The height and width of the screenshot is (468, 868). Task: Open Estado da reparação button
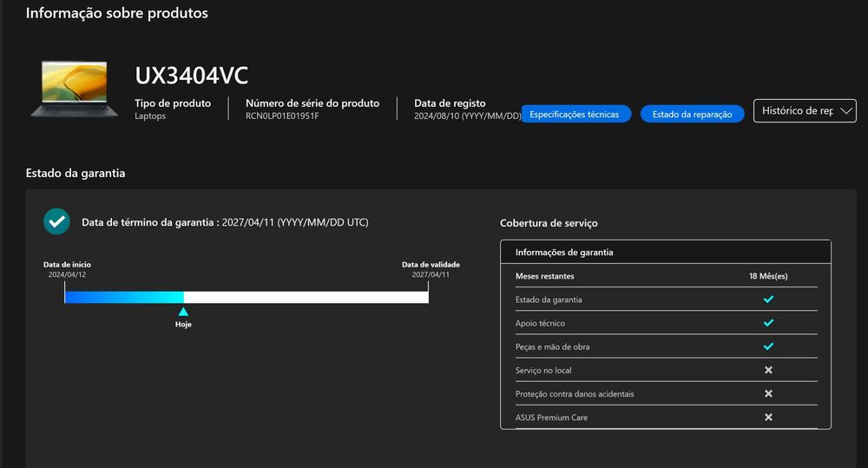pos(692,114)
